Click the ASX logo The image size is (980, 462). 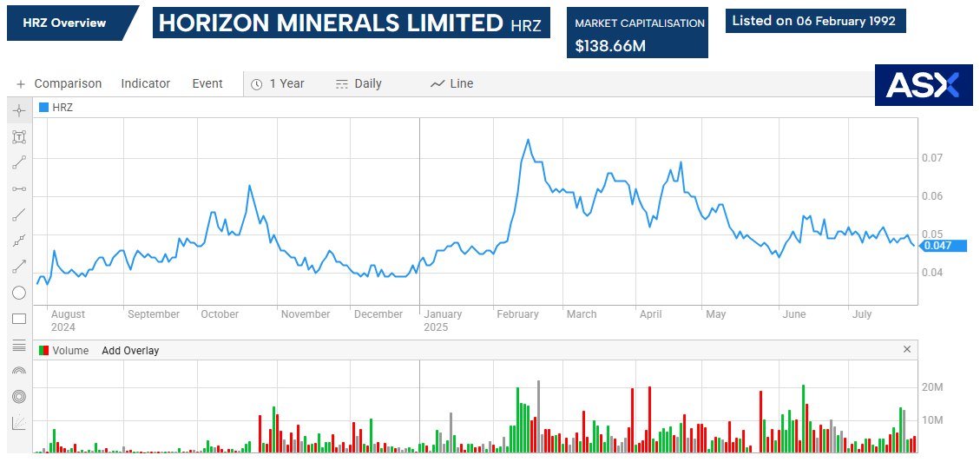click(923, 84)
